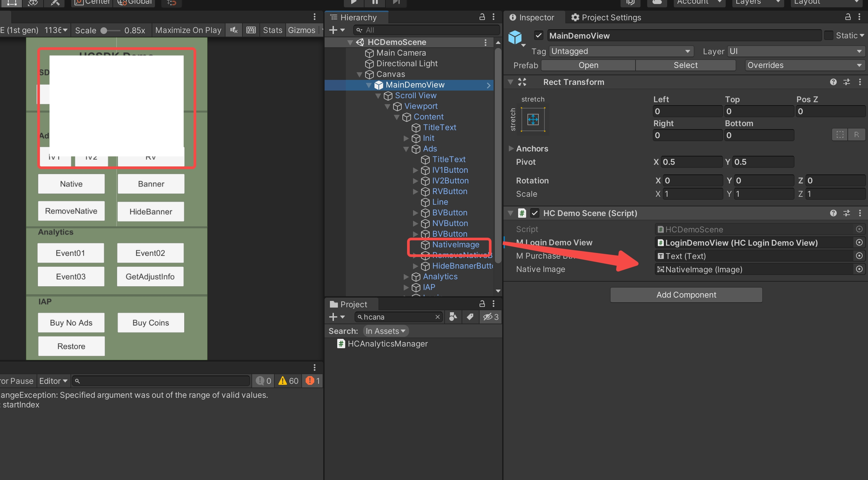This screenshot has height=480, width=868.
Task: Click the prefab Select button
Action: pos(685,65)
